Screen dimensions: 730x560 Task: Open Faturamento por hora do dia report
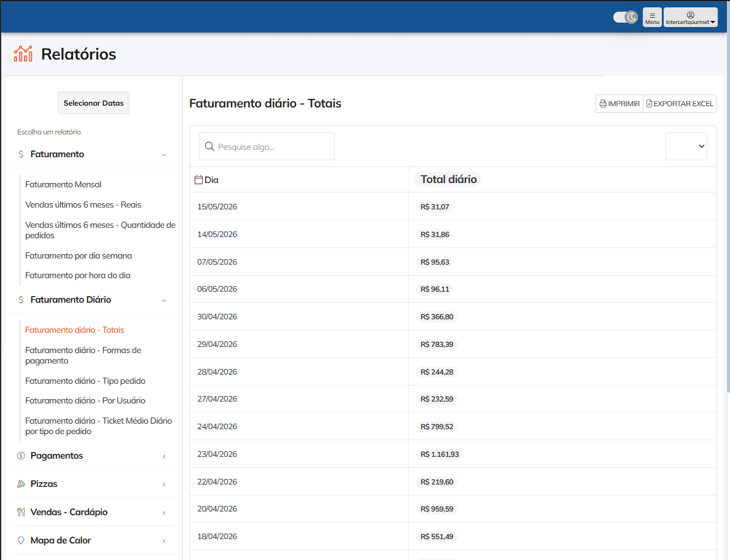point(78,275)
